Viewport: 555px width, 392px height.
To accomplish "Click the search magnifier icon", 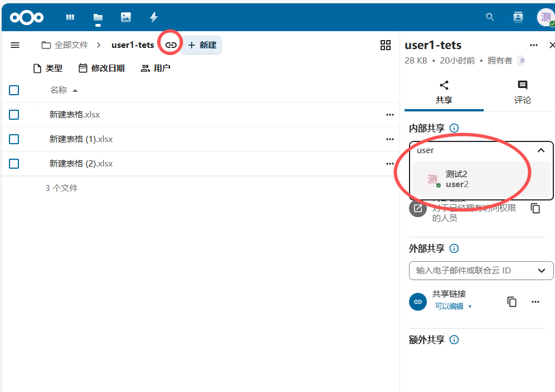I will point(490,17).
